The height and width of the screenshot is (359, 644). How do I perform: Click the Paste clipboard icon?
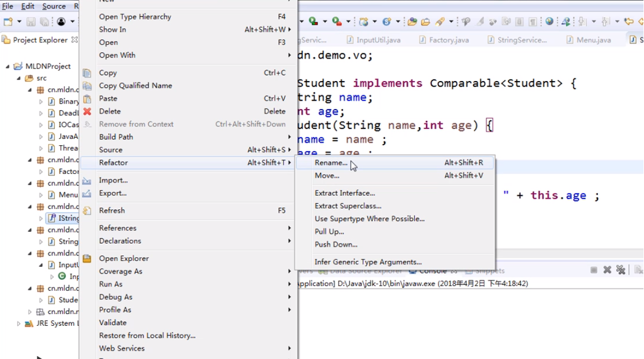87,98
